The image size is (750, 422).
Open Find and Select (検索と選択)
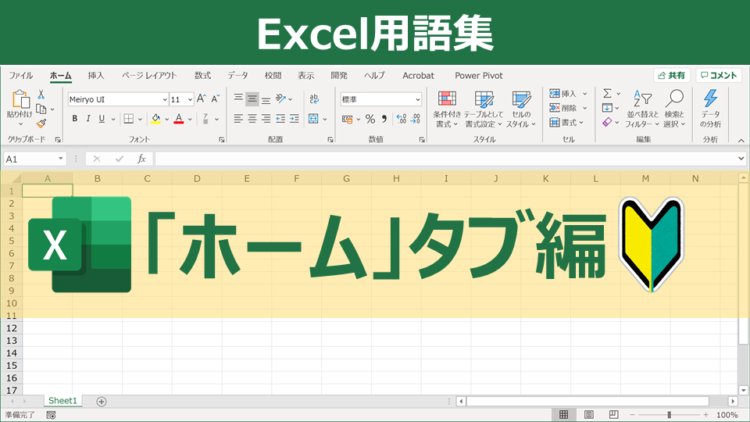pos(674,109)
